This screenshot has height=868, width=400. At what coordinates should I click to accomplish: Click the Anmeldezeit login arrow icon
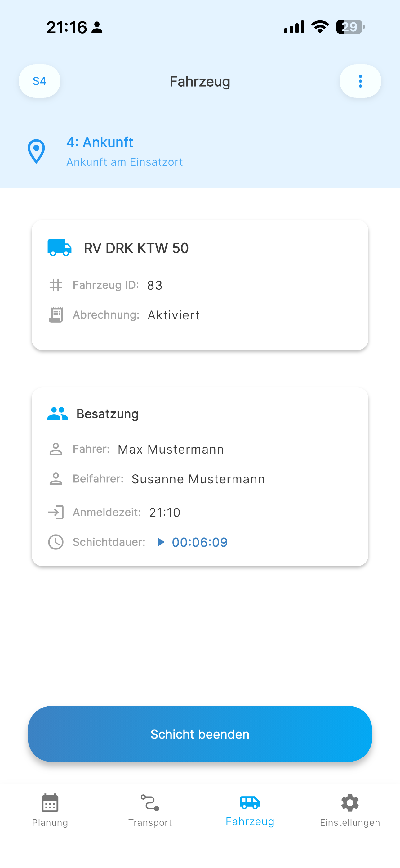tap(56, 512)
